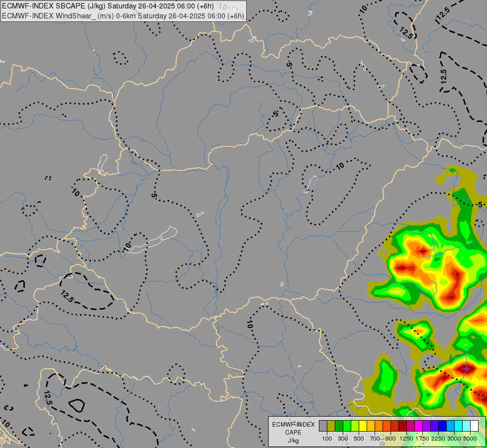The image size is (487, 448).
Task: Pick the pure yellow legend swatch
Action: pyautogui.click(x=363, y=426)
